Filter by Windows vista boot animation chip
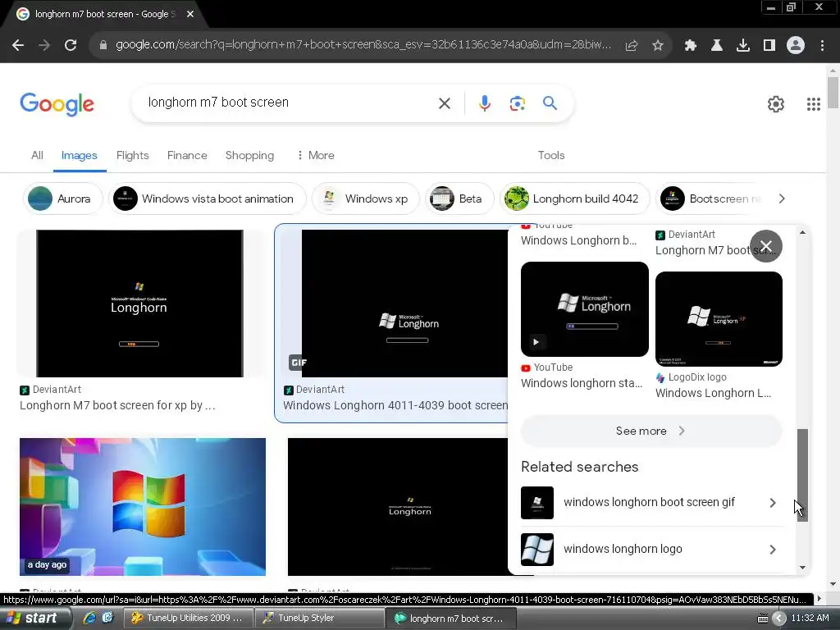Screen dimensions: 840x630 [x=208, y=199]
